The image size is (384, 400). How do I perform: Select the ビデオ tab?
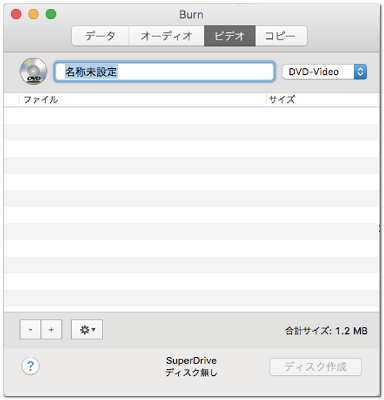point(230,36)
